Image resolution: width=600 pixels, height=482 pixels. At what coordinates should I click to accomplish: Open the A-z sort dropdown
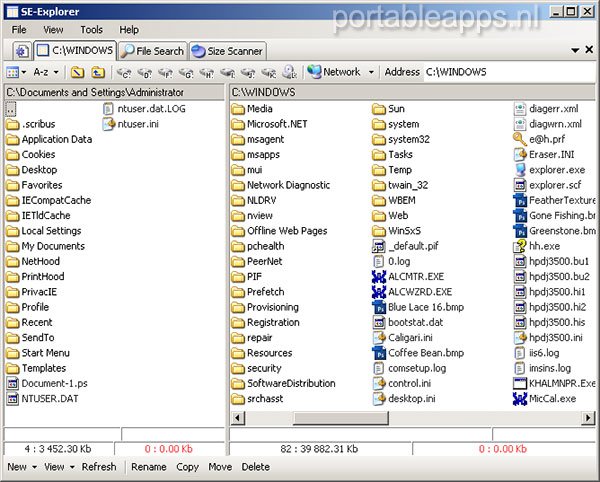coord(46,72)
